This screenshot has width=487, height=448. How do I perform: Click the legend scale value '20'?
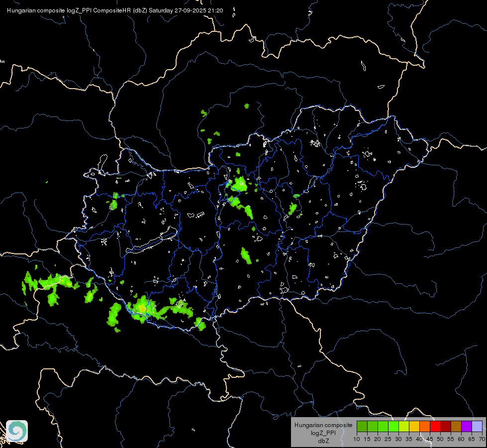[378, 440]
